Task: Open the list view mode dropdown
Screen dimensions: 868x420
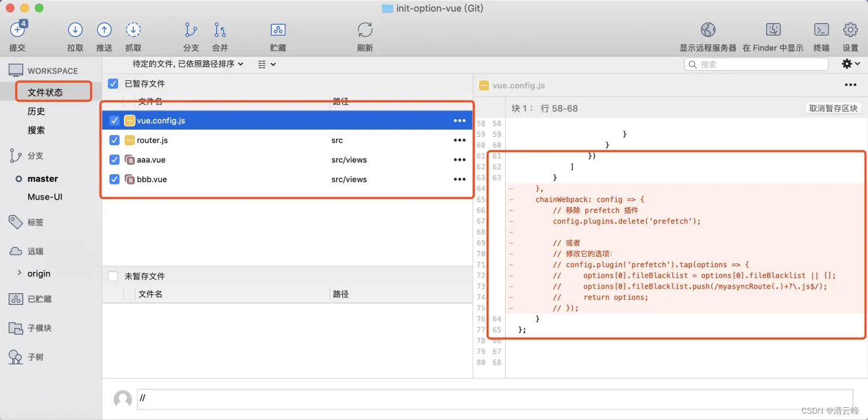Action: [267, 64]
